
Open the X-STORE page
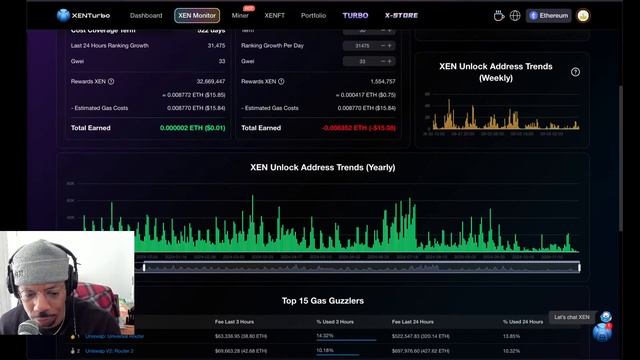pos(401,16)
